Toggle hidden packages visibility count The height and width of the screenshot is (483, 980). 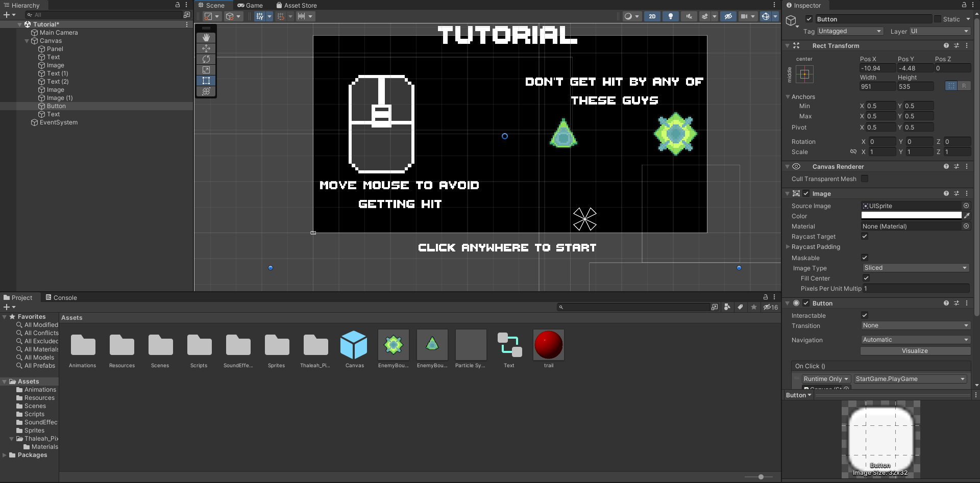[x=771, y=307]
